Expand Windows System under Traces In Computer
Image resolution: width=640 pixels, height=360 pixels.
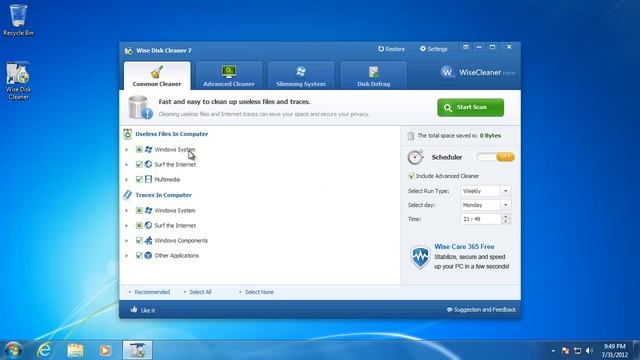[x=127, y=211]
